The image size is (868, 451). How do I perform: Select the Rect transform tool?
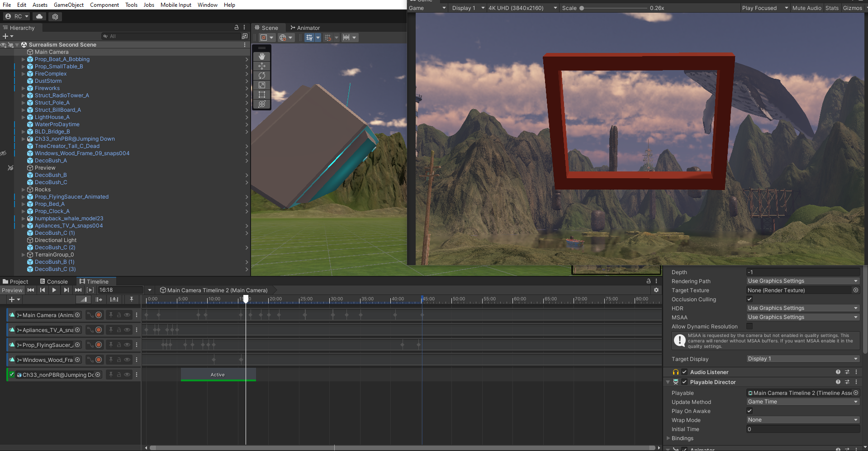(x=261, y=95)
